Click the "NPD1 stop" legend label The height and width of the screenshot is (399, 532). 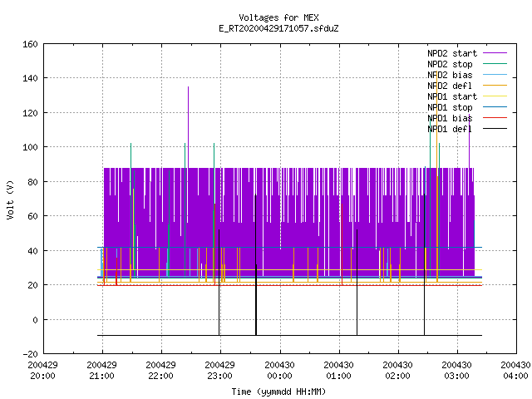point(450,107)
